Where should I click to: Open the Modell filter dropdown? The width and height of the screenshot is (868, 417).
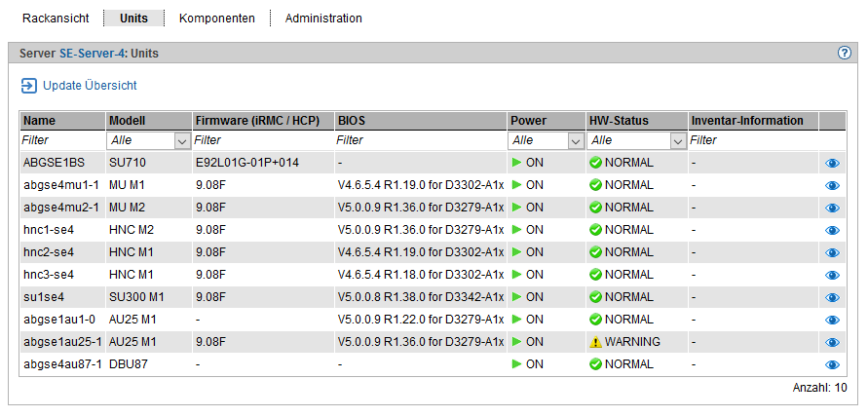[181, 140]
